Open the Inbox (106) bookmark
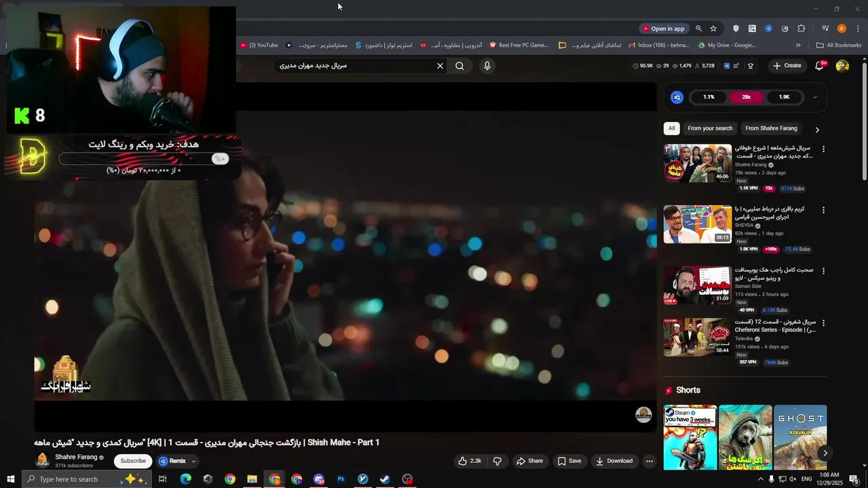The width and height of the screenshot is (868, 488). (659, 45)
